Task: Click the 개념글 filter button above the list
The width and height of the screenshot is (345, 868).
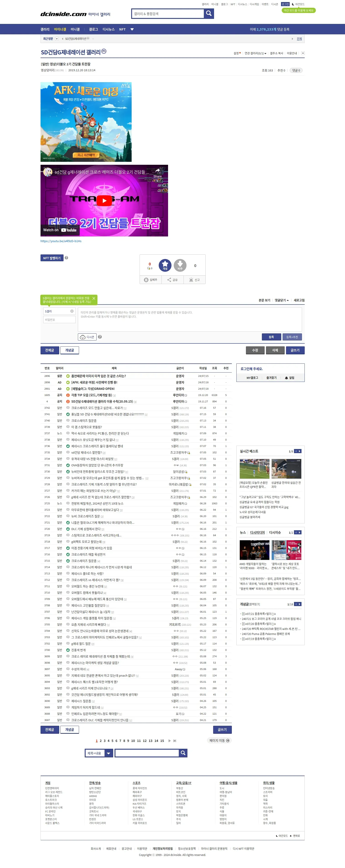Action: 69,350
